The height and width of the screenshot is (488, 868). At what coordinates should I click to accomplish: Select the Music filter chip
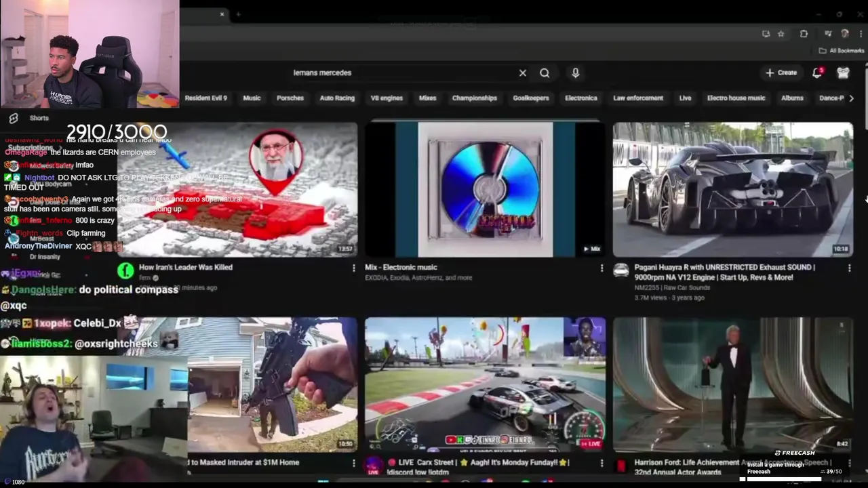(252, 98)
